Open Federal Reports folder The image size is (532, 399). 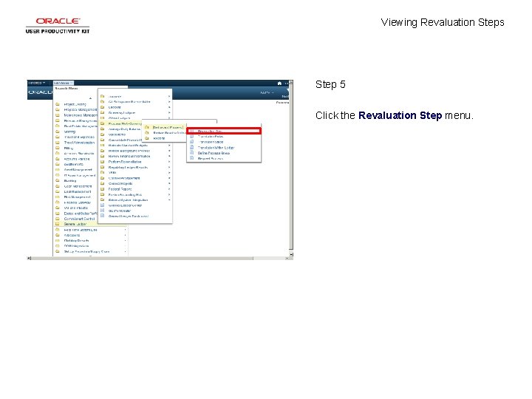pyautogui.click(x=120, y=189)
